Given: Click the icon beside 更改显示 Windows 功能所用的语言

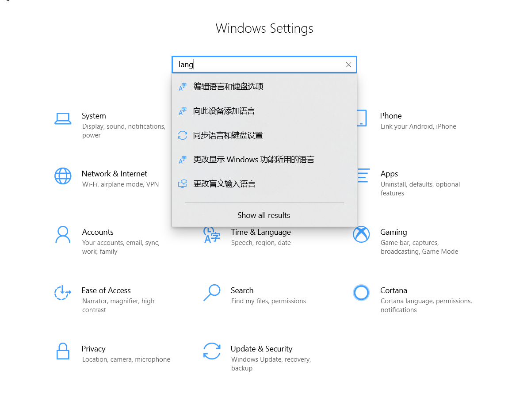Looking at the screenshot, I should (x=183, y=160).
